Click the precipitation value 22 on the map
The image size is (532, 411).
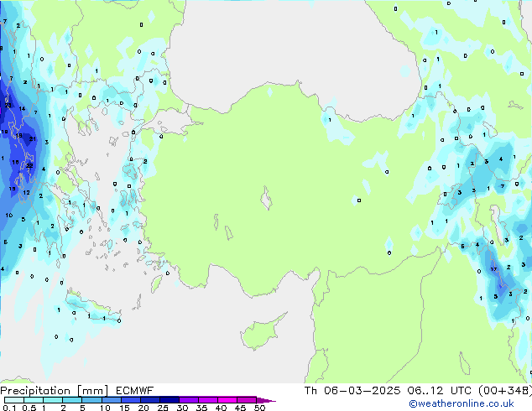(x=29, y=165)
